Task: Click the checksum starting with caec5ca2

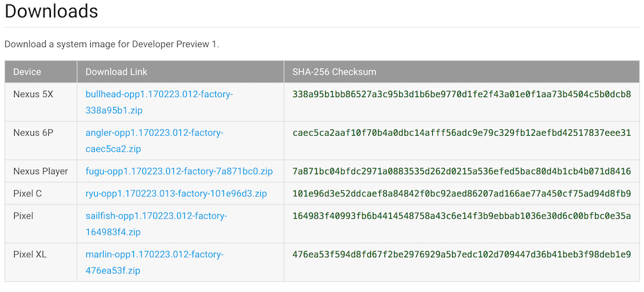Action: point(461,133)
